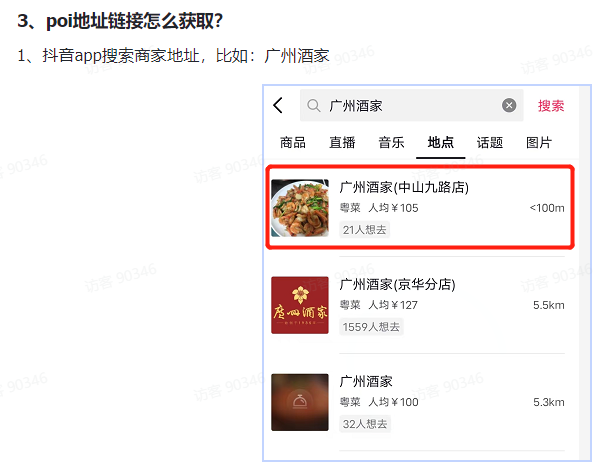
Task: Open the 音乐 tab
Action: [391, 142]
